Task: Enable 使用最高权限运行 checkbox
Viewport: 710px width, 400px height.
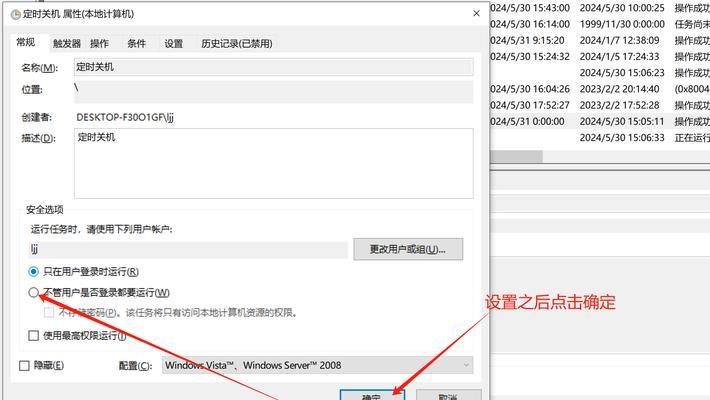Action: coord(34,336)
